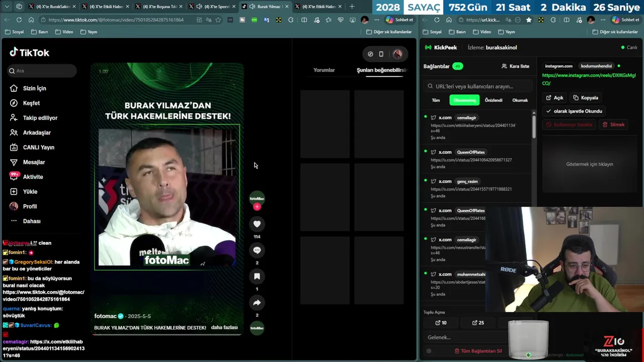644x362 pixels.
Task: Click the TikTok logo
Action: (x=29, y=52)
